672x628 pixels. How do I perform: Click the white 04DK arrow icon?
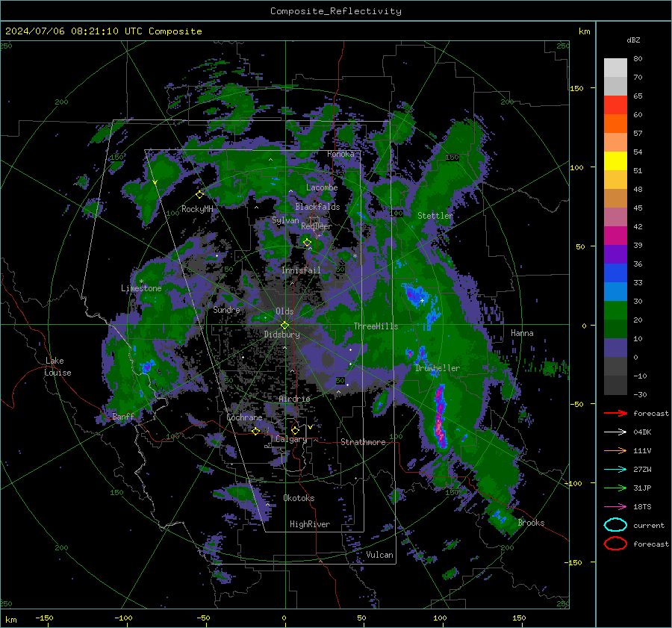[615, 432]
